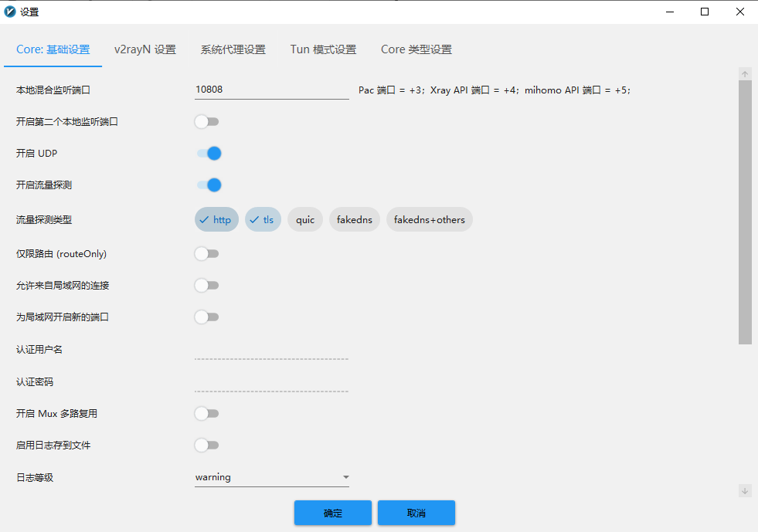Select the fakedns sniffing chip
Screen dimensions: 758x532
[355, 219]
